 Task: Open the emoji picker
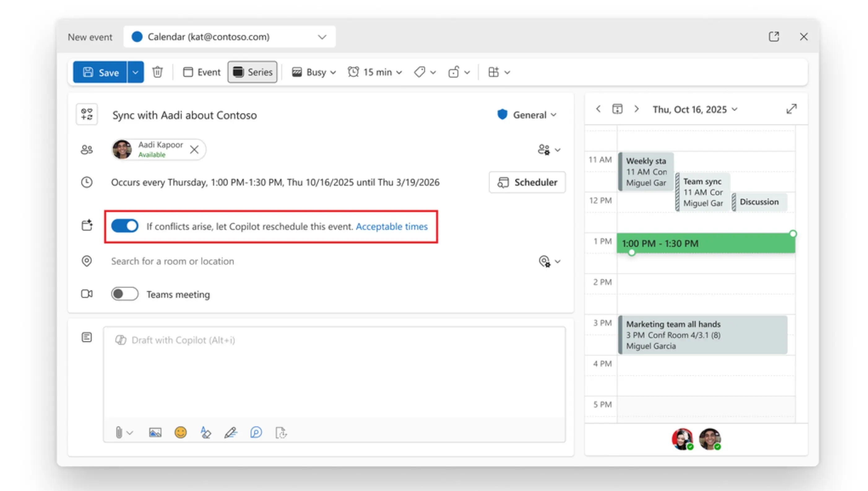click(181, 432)
